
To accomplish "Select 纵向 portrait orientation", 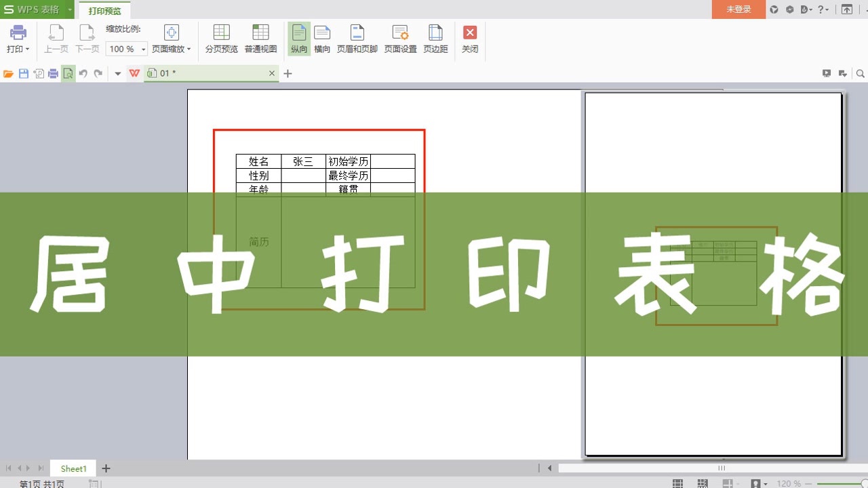I will coord(299,39).
